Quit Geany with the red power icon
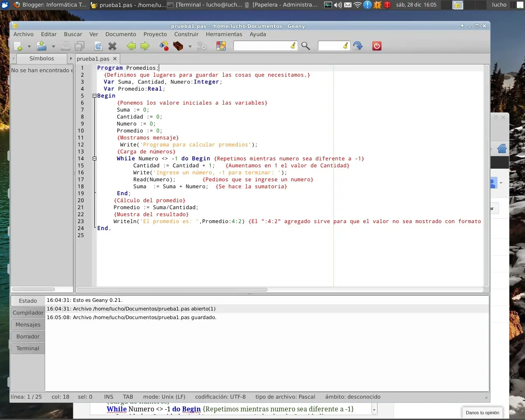Image resolution: width=525 pixels, height=420 pixels. tap(377, 46)
